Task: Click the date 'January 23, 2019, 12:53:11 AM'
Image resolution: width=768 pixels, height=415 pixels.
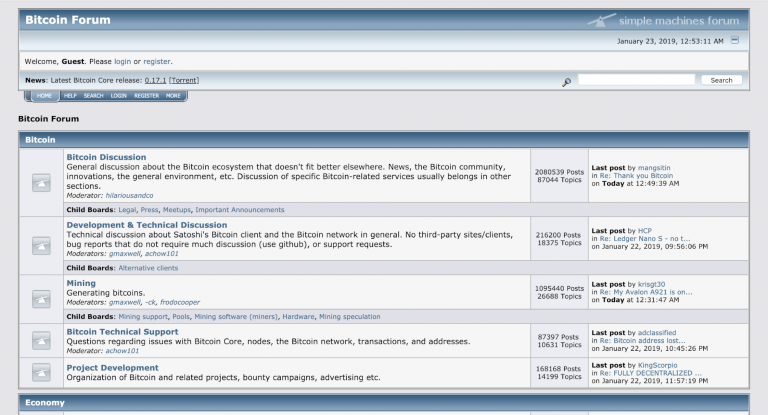Action: (x=670, y=41)
